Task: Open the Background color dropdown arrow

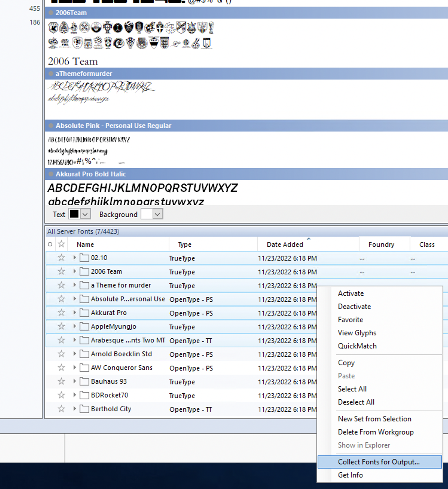Action: coord(158,214)
